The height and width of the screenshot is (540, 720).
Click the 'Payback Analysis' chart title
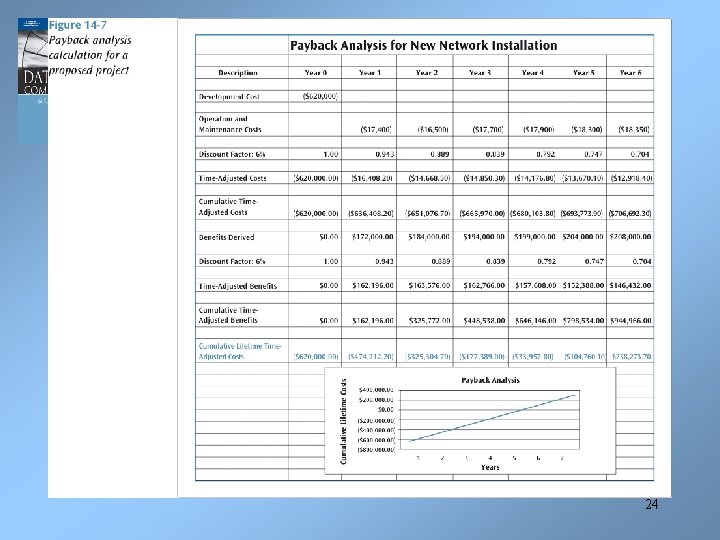490,380
